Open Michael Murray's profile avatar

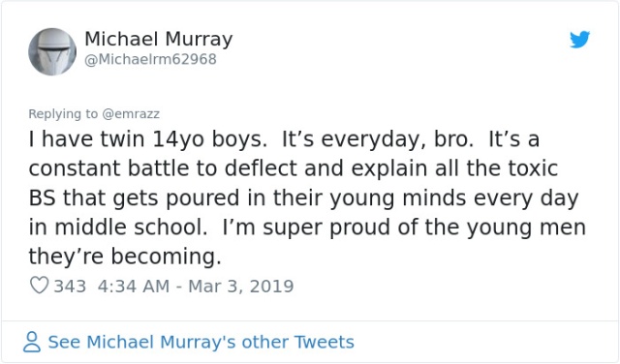click(52, 51)
